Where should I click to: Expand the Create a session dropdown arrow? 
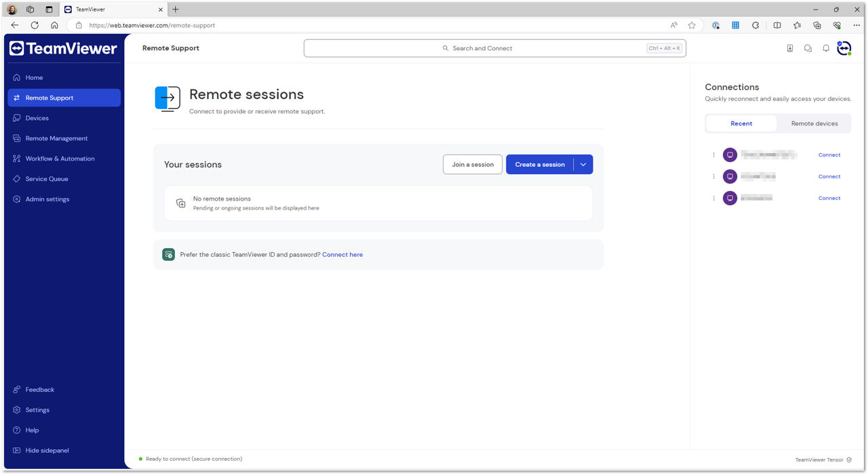(583, 165)
